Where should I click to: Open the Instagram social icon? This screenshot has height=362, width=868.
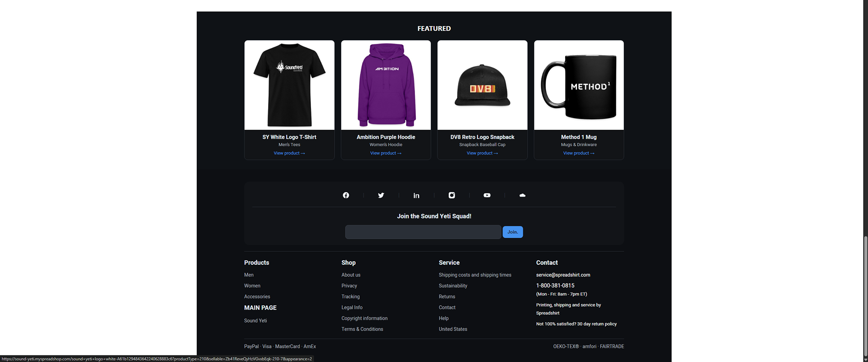click(452, 195)
